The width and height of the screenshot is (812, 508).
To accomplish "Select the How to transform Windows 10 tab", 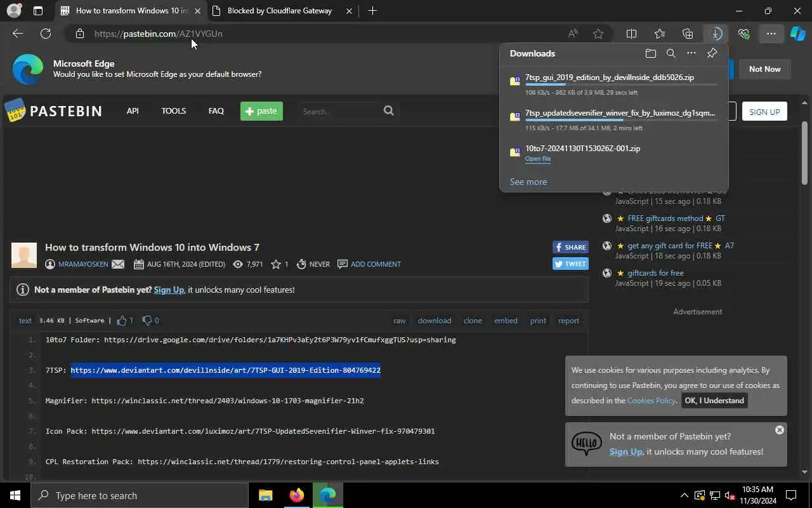I will click(x=132, y=11).
